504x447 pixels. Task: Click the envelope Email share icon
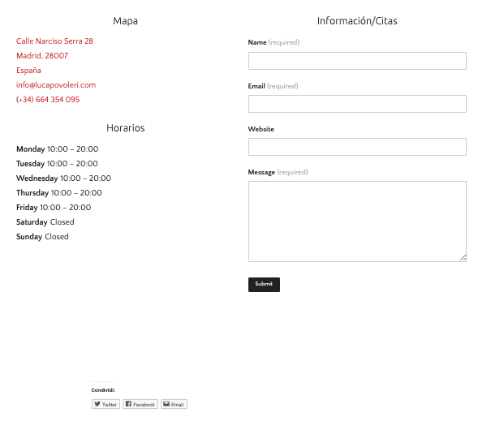(174, 404)
